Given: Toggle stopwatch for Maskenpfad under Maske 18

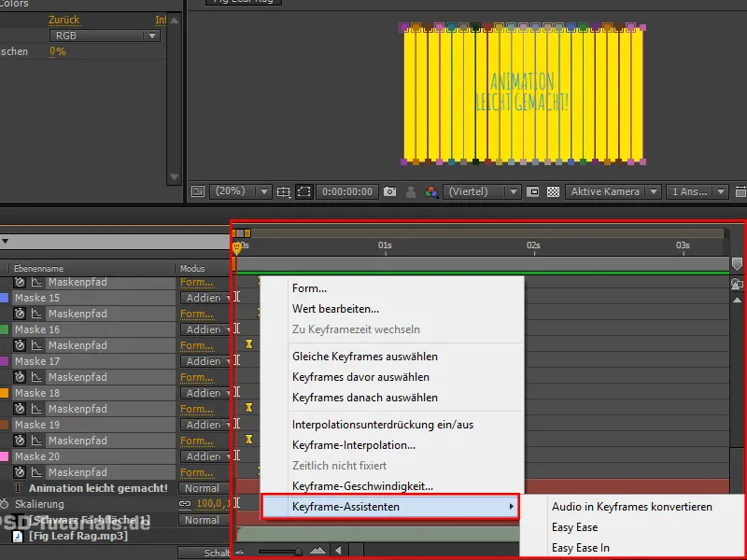Looking at the screenshot, I should pyautogui.click(x=20, y=409).
